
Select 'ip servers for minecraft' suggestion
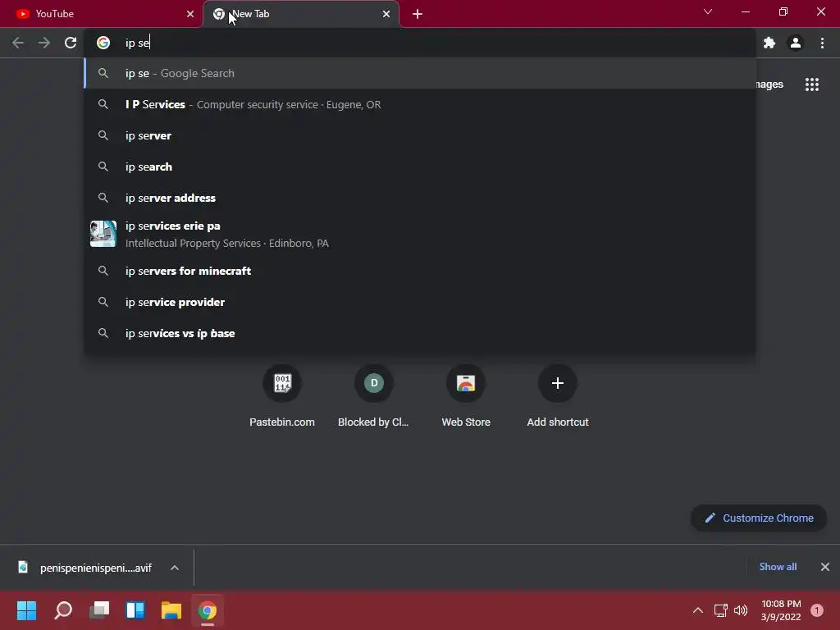point(420,271)
